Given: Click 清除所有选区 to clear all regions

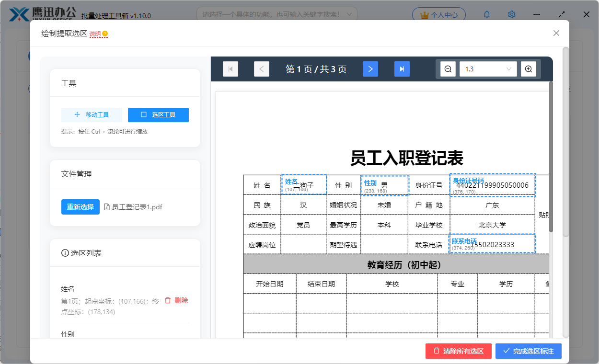Looking at the screenshot, I should tap(459, 351).
